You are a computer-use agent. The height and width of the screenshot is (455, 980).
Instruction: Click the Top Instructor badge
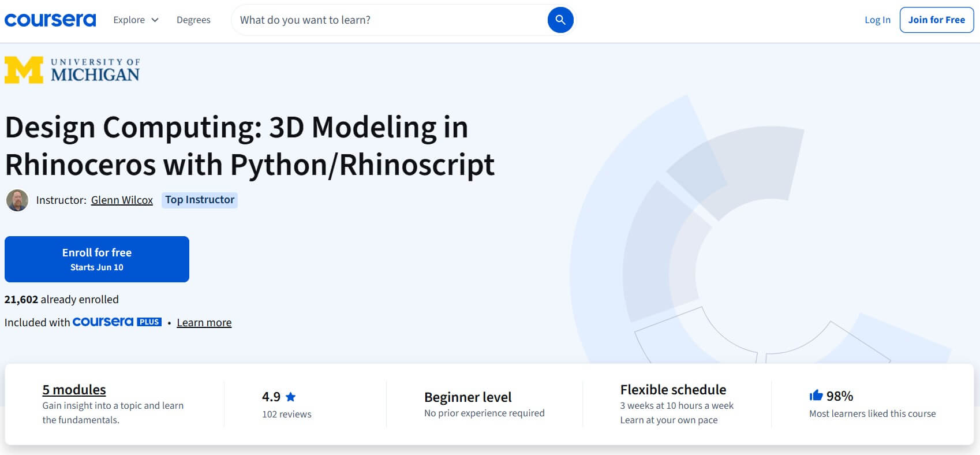[x=200, y=200]
